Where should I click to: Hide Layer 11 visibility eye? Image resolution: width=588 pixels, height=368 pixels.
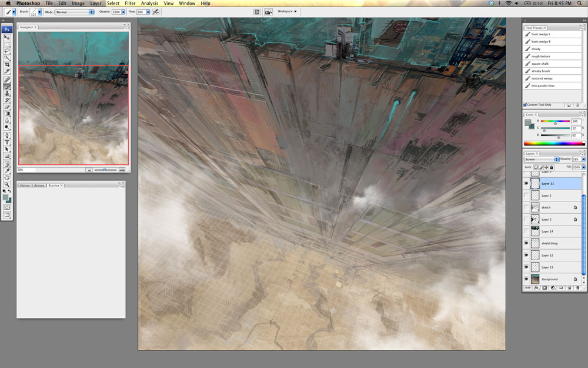tap(526, 183)
